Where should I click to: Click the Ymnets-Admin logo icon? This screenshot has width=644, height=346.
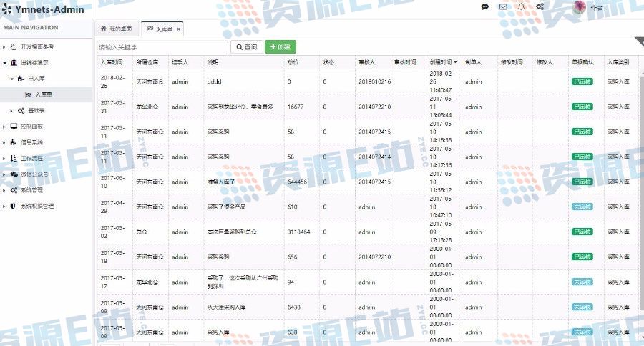(x=8, y=10)
